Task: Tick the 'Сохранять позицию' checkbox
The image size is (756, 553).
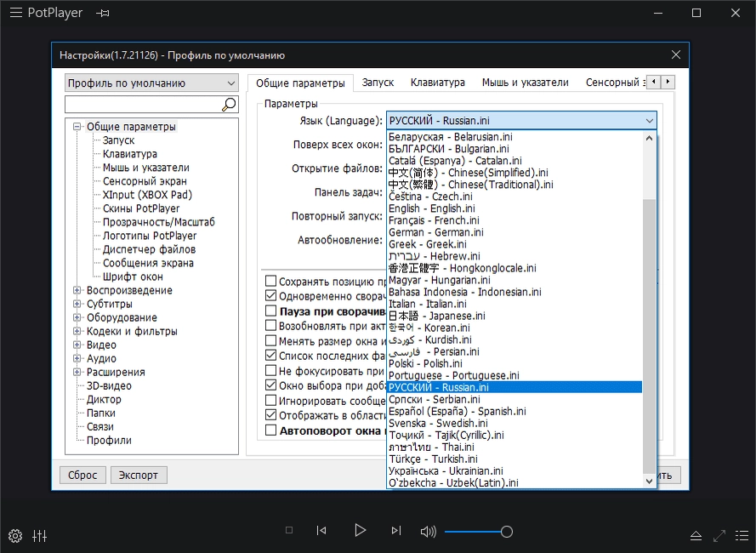Action: click(x=271, y=281)
